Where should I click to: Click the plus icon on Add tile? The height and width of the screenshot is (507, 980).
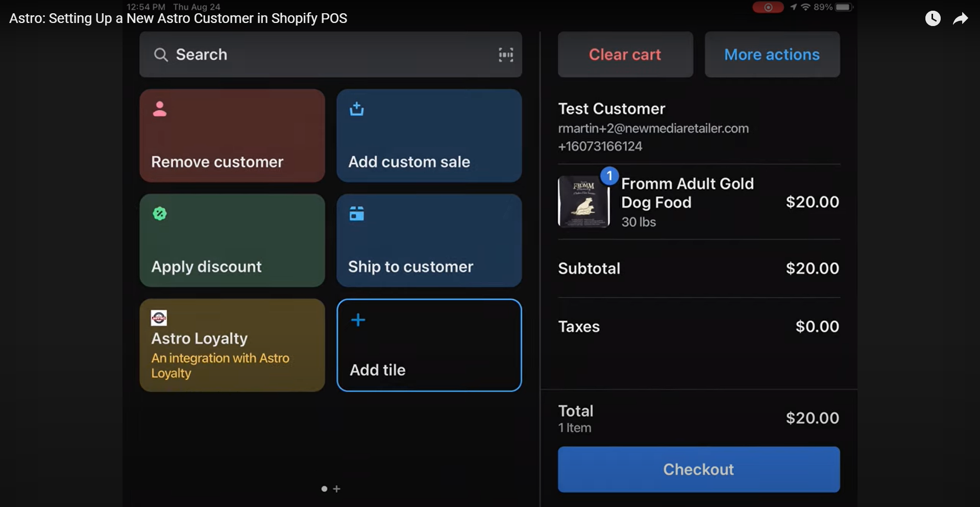point(358,320)
